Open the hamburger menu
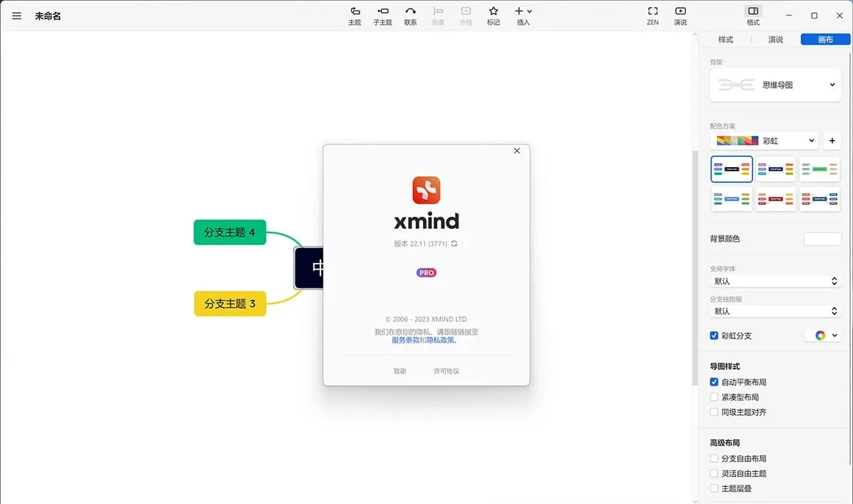The image size is (853, 504). (x=17, y=16)
